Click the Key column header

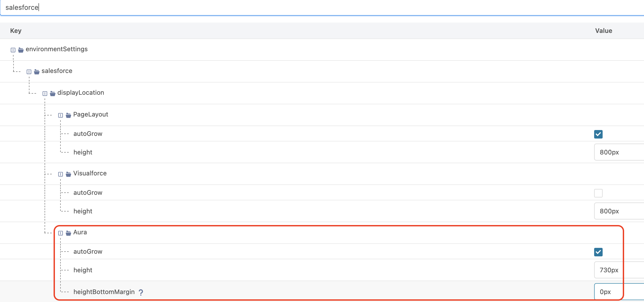[x=16, y=31]
